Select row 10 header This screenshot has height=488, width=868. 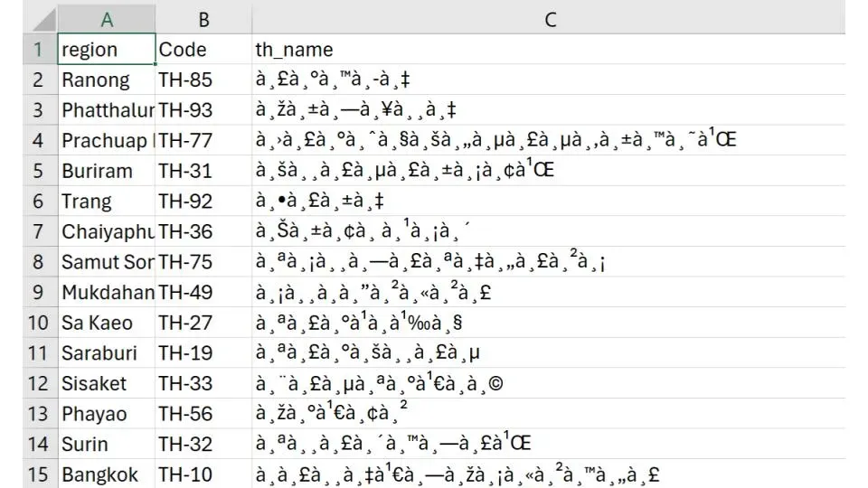(40, 323)
